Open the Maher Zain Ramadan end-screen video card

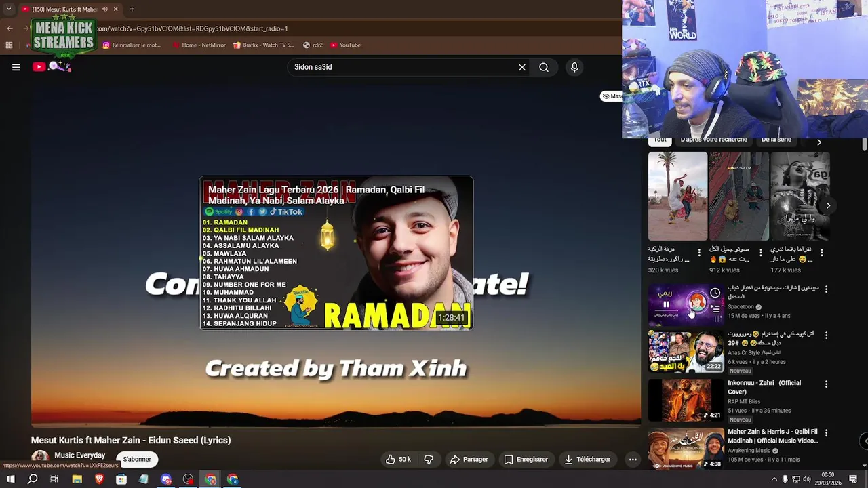click(x=336, y=253)
